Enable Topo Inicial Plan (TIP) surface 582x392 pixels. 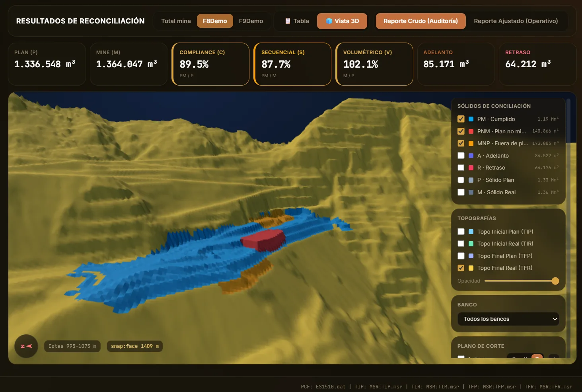coord(461,232)
